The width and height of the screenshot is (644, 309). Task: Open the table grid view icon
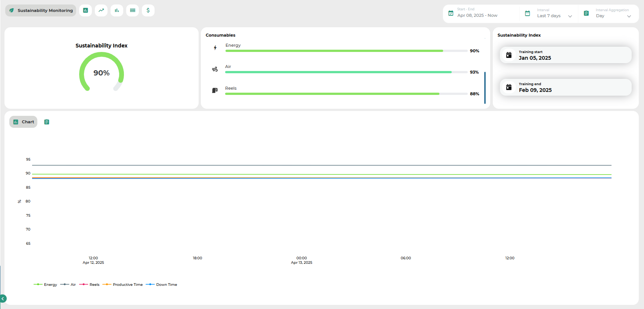point(133,10)
